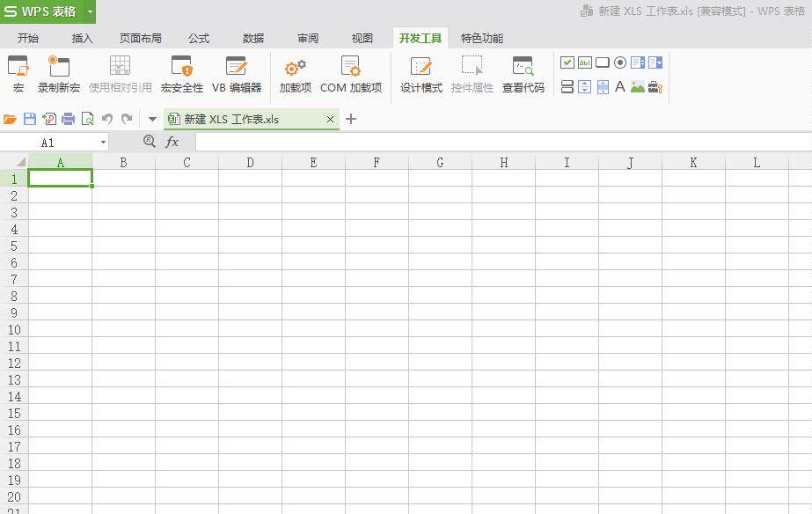
Task: Click the zoom formula magnifier icon
Action: pos(150,141)
